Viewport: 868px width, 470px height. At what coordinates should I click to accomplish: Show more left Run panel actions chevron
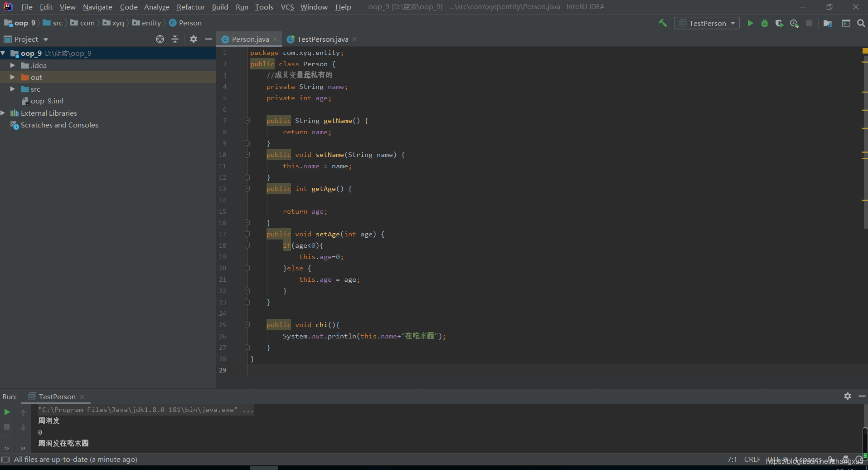click(x=7, y=448)
